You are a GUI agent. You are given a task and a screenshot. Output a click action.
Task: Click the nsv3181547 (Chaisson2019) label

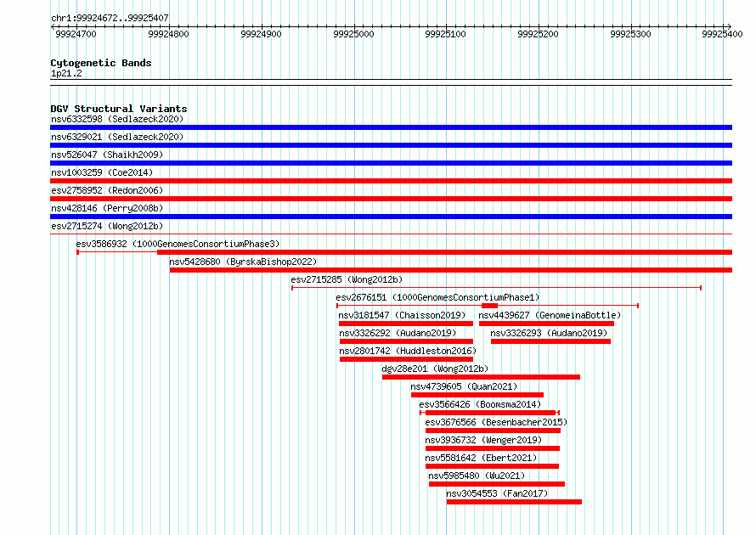pos(402,315)
